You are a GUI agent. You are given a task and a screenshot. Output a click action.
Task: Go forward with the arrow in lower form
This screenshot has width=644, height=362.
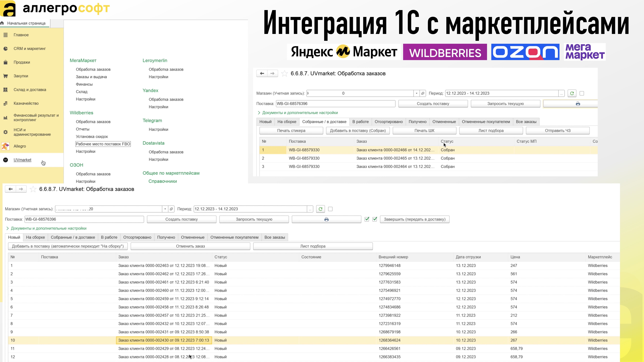point(21,189)
